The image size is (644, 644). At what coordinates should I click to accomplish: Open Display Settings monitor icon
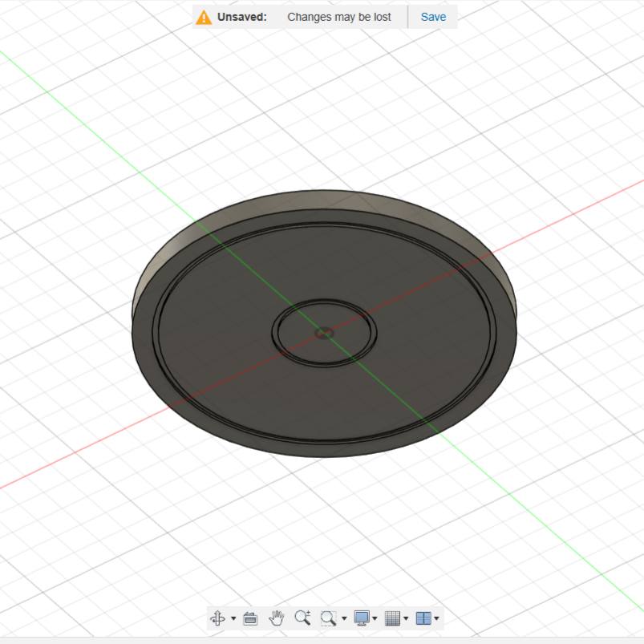pos(362,618)
